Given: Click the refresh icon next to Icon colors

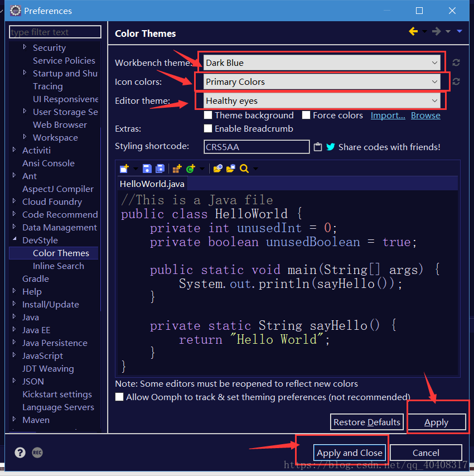Looking at the screenshot, I should click(456, 81).
